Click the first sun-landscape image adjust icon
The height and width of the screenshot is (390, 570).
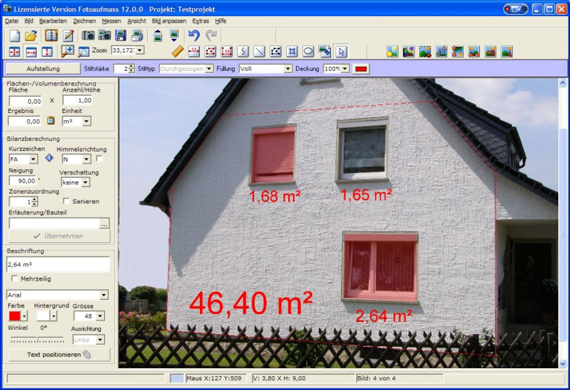click(x=392, y=52)
